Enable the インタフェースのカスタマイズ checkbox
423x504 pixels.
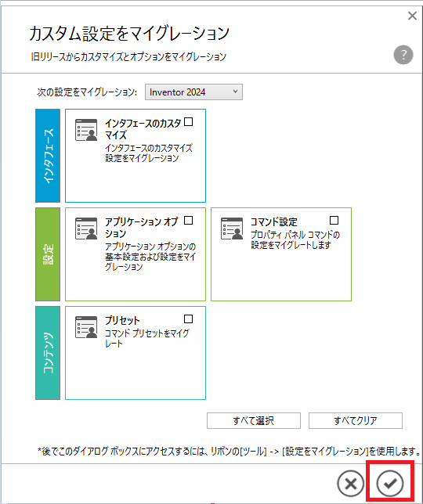189,122
